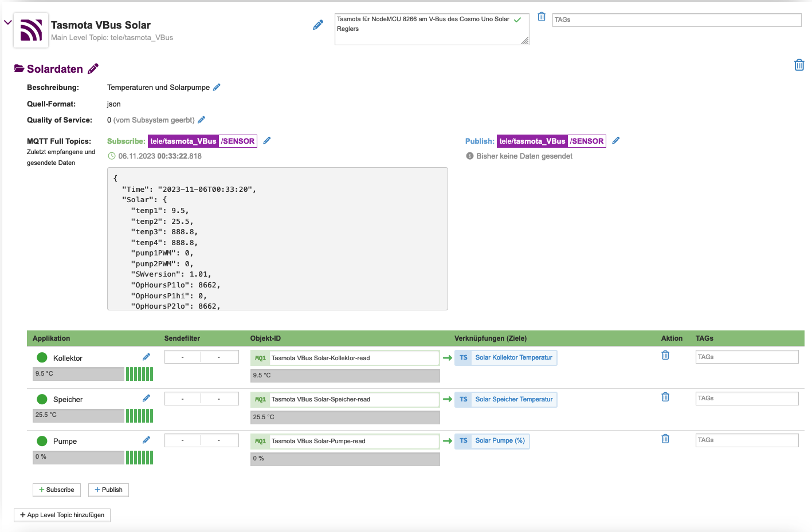Click Kollektor application value 9.5 °C
The height and width of the screenshot is (532, 812).
(79, 374)
